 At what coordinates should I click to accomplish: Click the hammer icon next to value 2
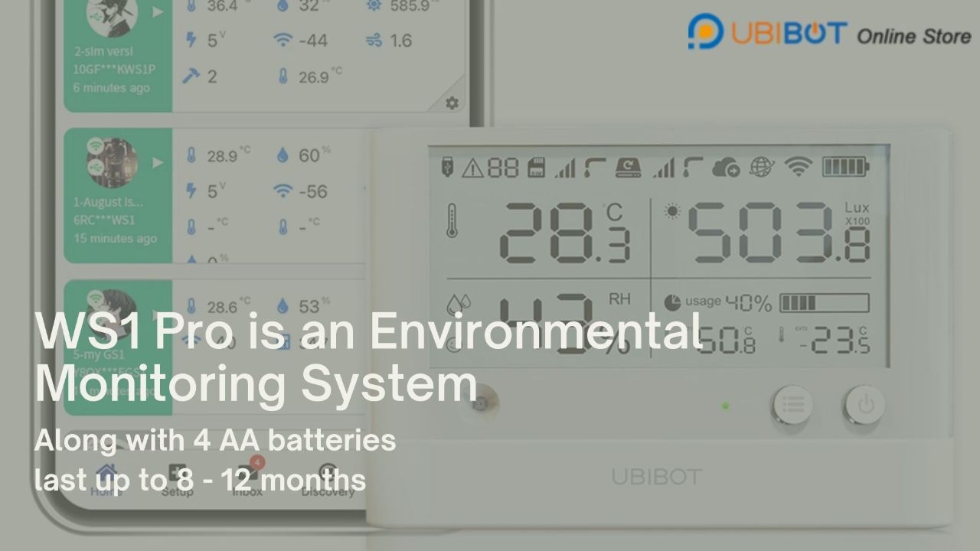coord(190,77)
